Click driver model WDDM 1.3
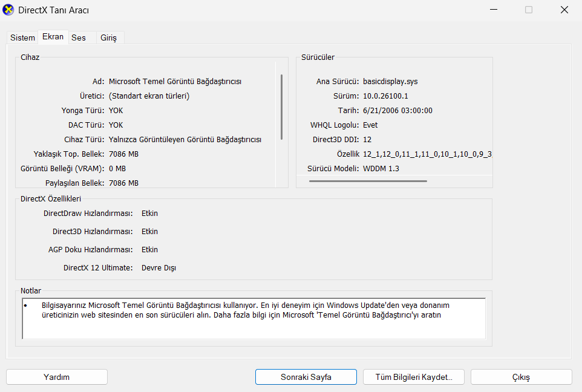 pos(381,169)
